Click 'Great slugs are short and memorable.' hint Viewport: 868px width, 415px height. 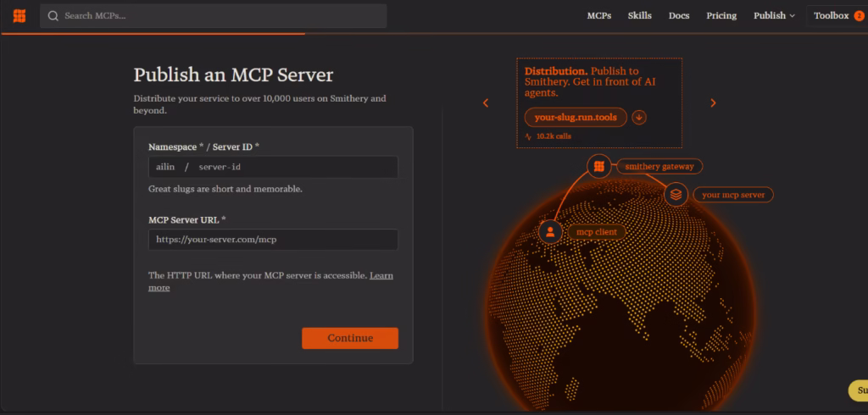[225, 189]
